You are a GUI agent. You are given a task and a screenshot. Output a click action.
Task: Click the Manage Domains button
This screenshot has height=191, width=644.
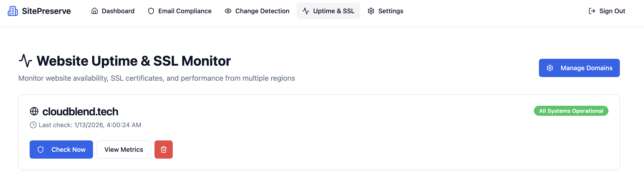[x=579, y=68]
